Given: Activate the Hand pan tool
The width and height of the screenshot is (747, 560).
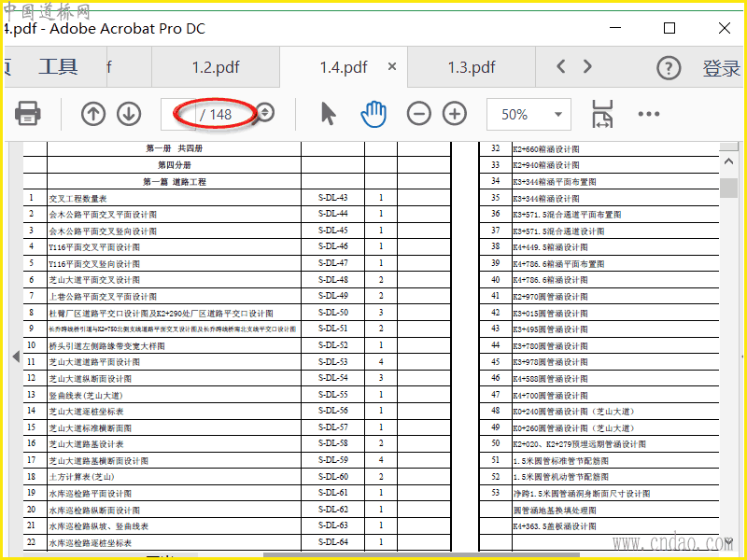Looking at the screenshot, I should 373,114.
